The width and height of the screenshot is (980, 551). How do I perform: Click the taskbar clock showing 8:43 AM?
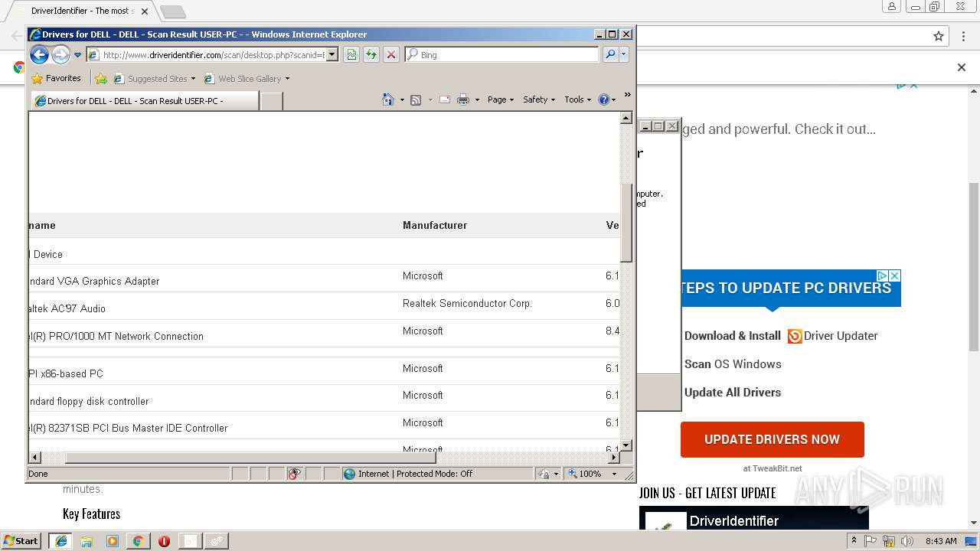(940, 540)
